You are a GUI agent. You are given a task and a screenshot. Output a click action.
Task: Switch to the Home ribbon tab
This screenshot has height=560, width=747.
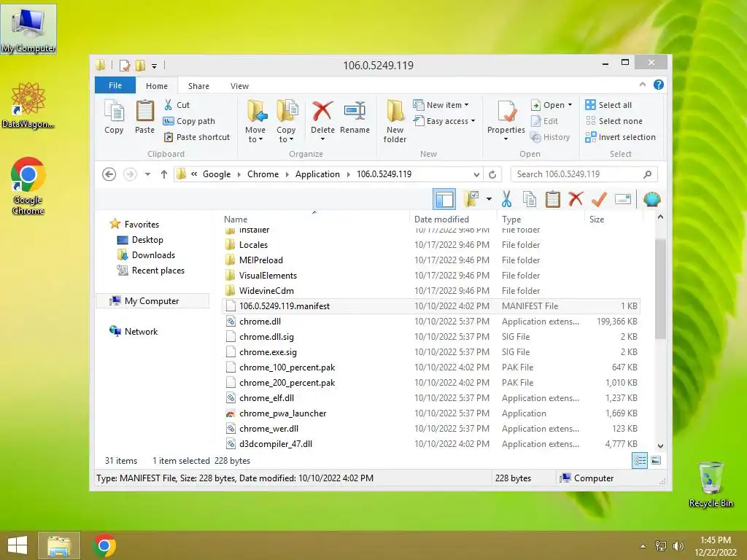(157, 86)
